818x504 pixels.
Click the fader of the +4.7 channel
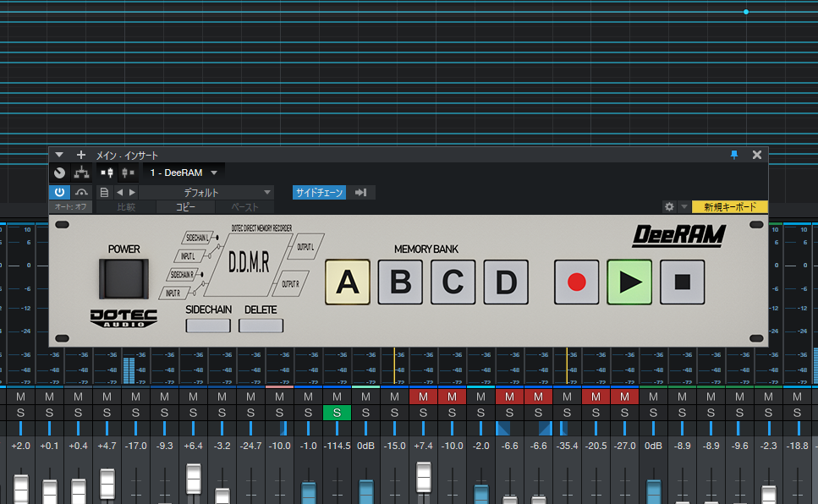[x=107, y=485]
